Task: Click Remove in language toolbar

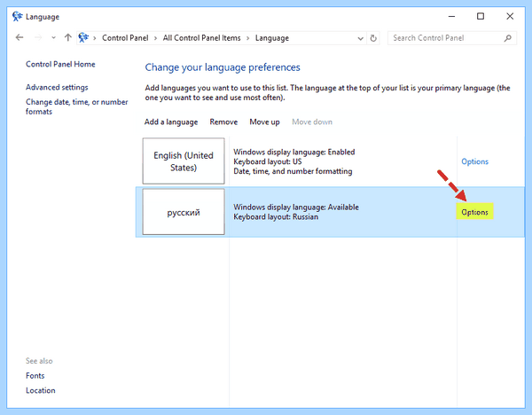Action: click(223, 121)
